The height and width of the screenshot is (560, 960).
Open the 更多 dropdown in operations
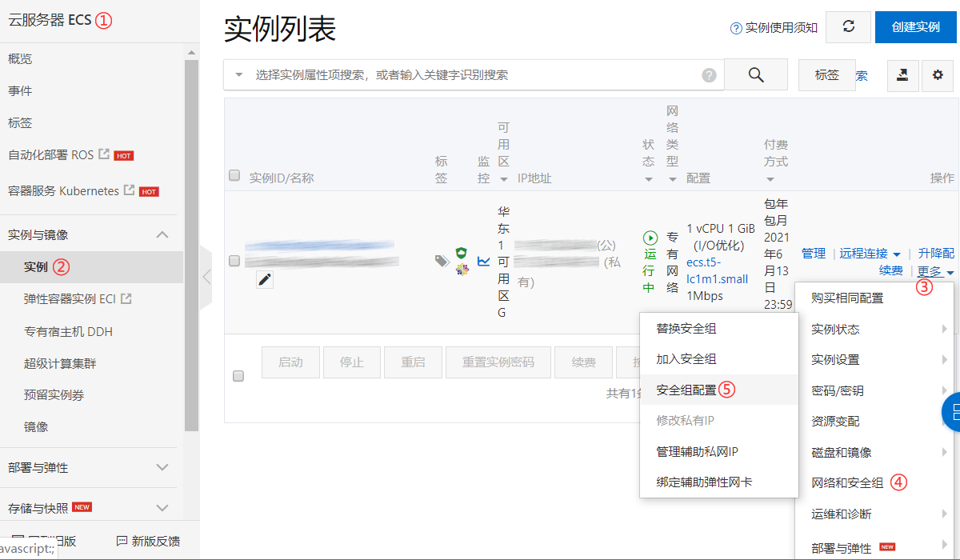tap(935, 271)
